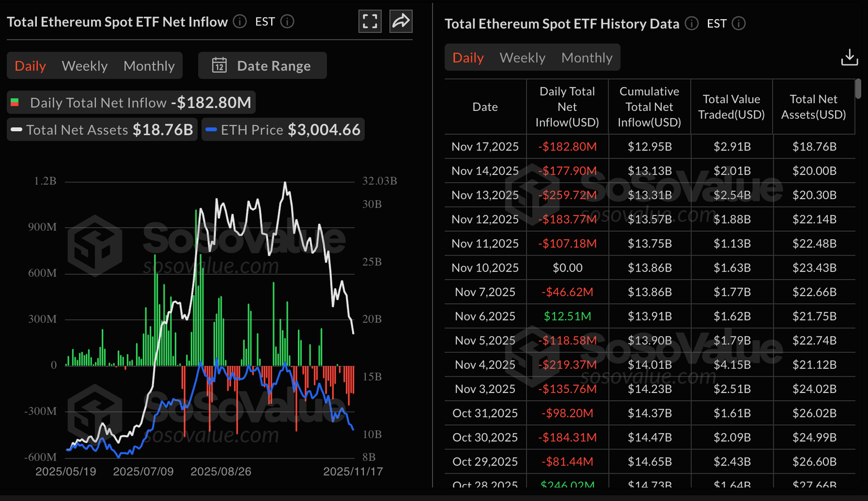Image resolution: width=868 pixels, height=501 pixels.
Task: Download history data with the download icon
Action: 849,57
